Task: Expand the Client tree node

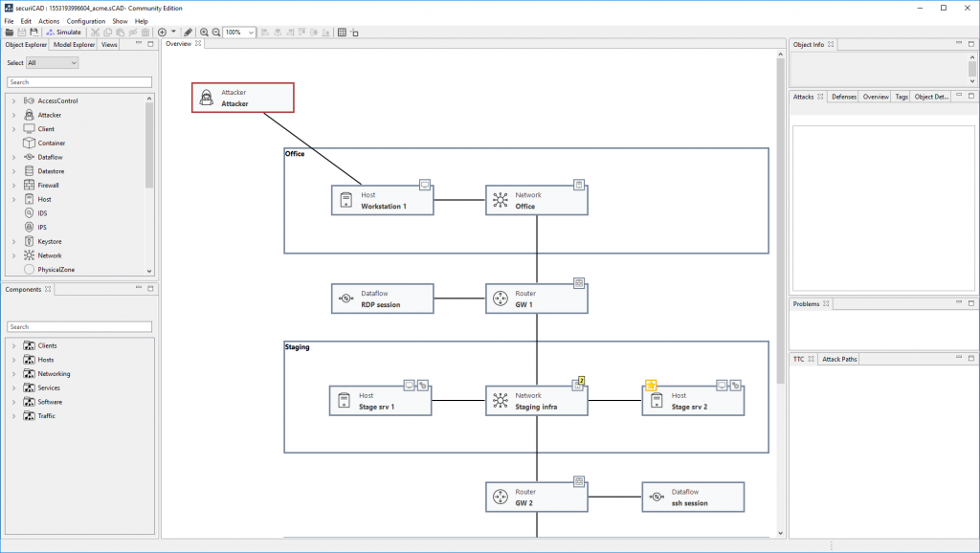Action: click(x=13, y=129)
